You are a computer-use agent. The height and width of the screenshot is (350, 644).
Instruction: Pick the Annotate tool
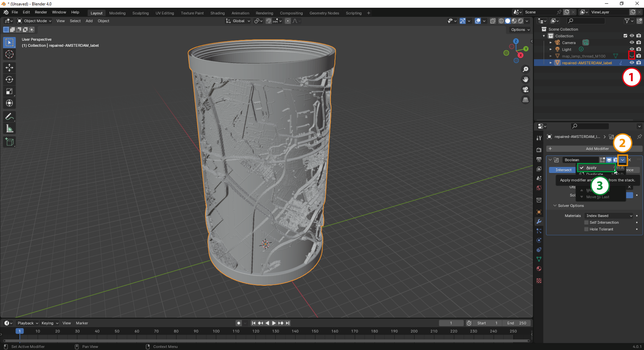[9, 116]
